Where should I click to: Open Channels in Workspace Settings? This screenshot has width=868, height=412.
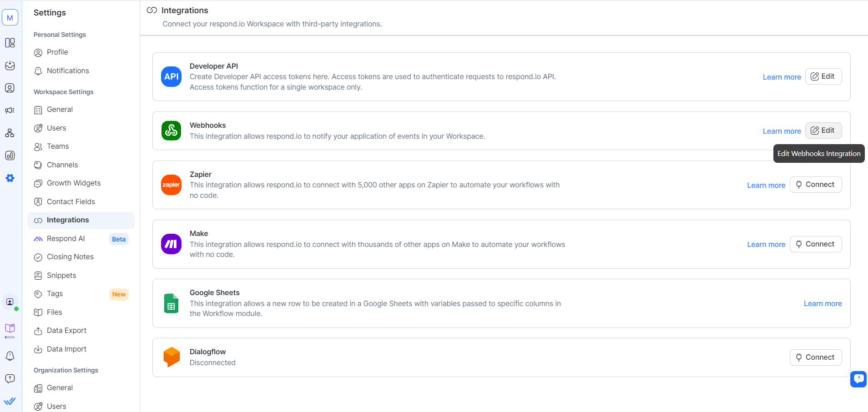(x=62, y=165)
